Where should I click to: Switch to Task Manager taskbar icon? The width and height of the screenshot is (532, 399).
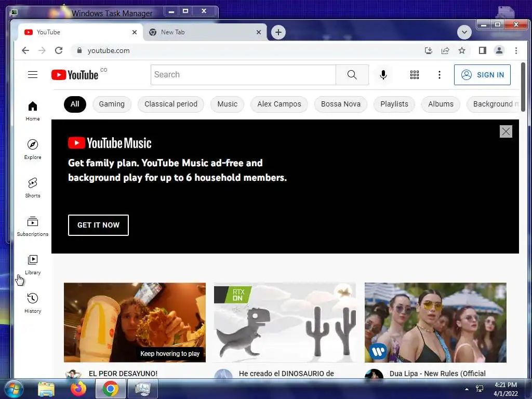[x=142, y=389]
